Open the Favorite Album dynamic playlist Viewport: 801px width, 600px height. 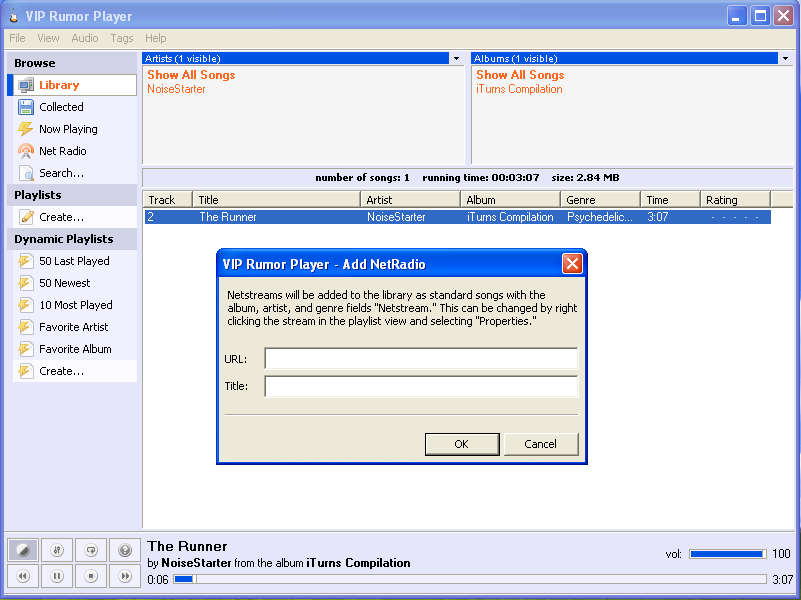(x=73, y=349)
